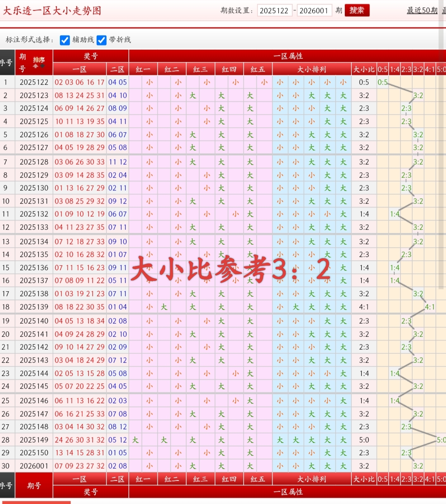Select period number 2025122 in the first row
446x504 pixels.
pos(34,82)
